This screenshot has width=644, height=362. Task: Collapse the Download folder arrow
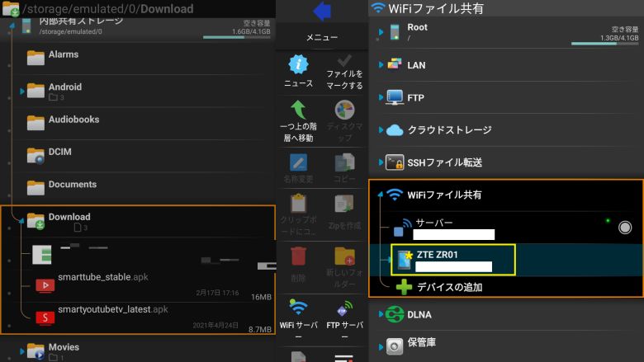(21, 221)
